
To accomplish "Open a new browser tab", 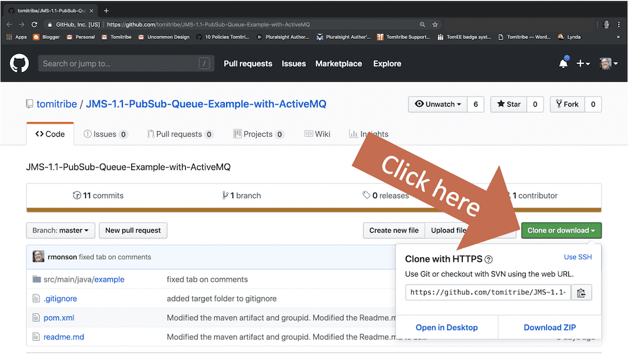I will (x=106, y=11).
